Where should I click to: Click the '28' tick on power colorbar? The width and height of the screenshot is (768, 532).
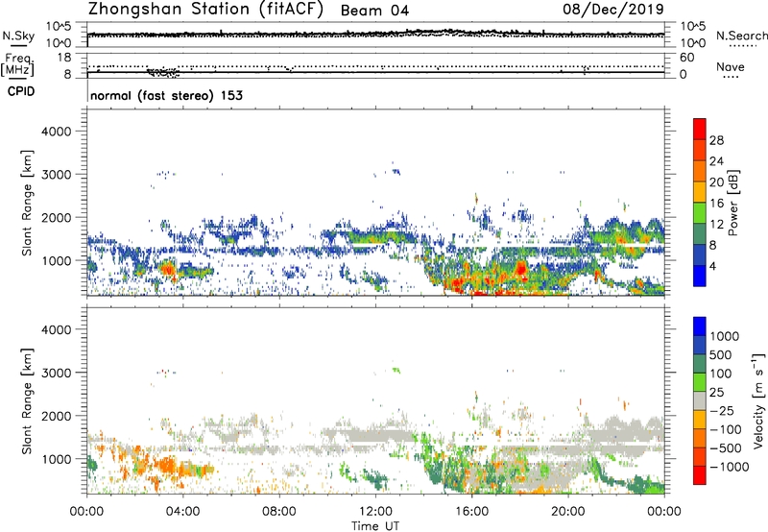716,140
